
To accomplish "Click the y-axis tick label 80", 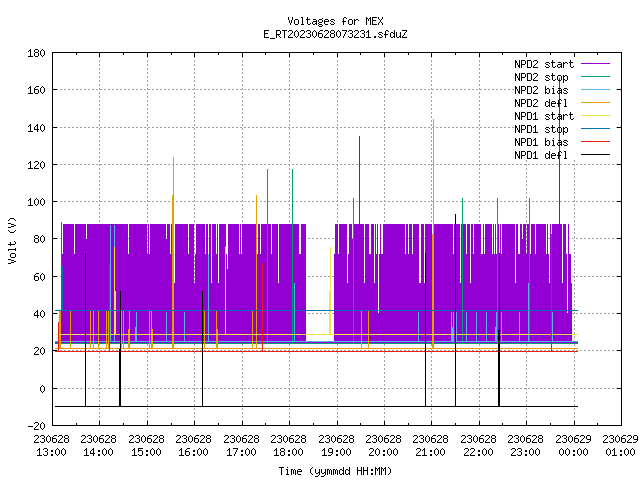I will tap(40, 239).
